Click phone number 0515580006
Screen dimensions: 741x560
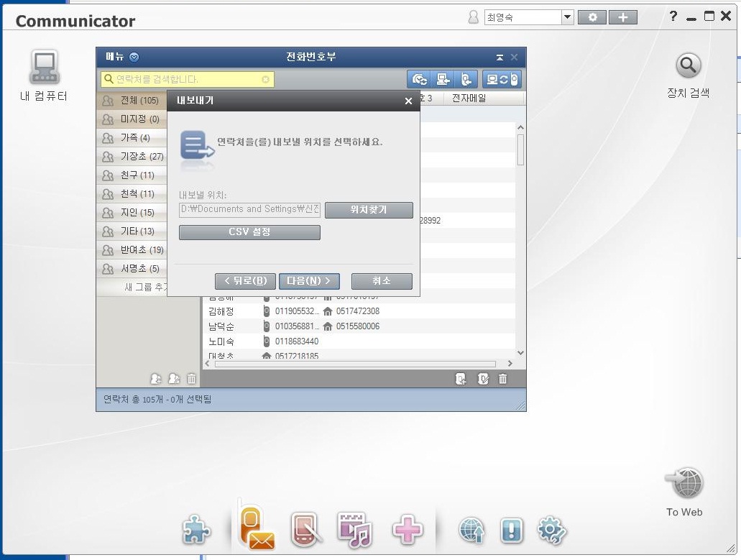(x=358, y=326)
